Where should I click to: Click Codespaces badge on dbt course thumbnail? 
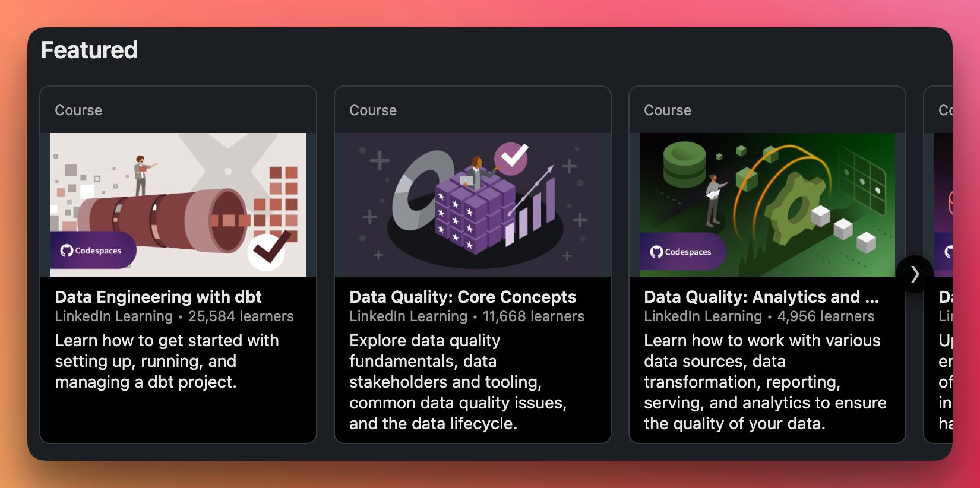pos(93,251)
